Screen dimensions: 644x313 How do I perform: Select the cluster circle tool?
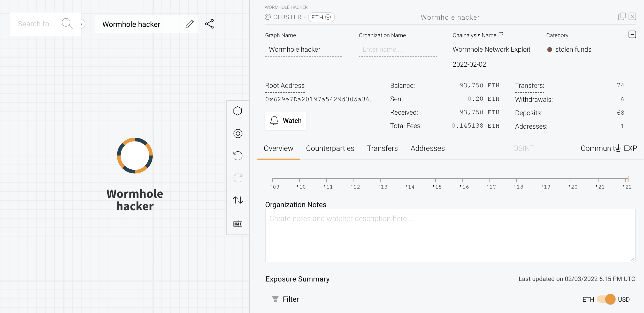(238, 134)
